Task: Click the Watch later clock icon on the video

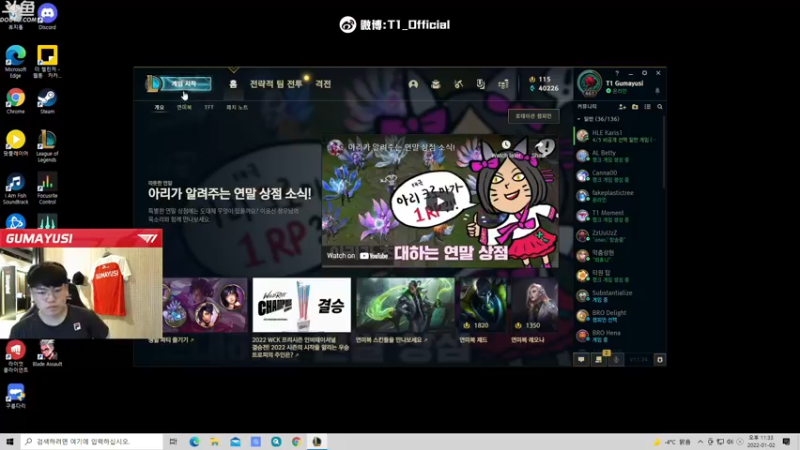Action: (506, 145)
